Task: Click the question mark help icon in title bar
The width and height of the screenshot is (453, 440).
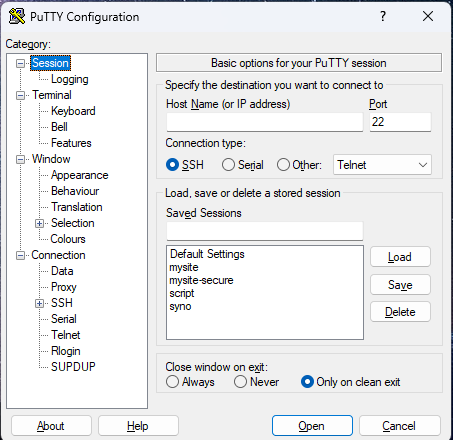Action: [383, 16]
